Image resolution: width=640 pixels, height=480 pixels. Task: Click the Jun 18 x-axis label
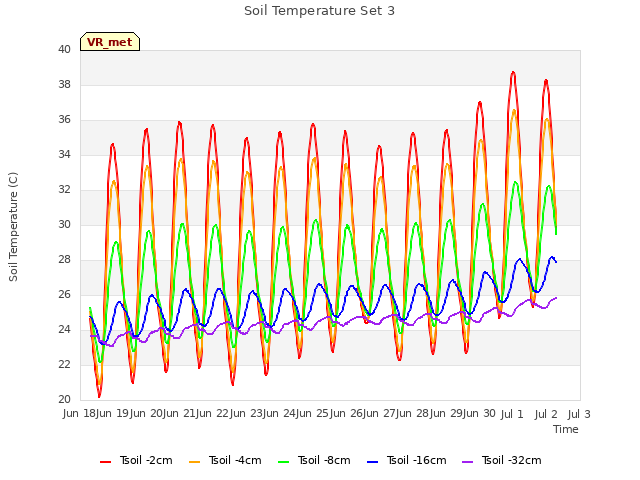pyautogui.click(x=81, y=414)
